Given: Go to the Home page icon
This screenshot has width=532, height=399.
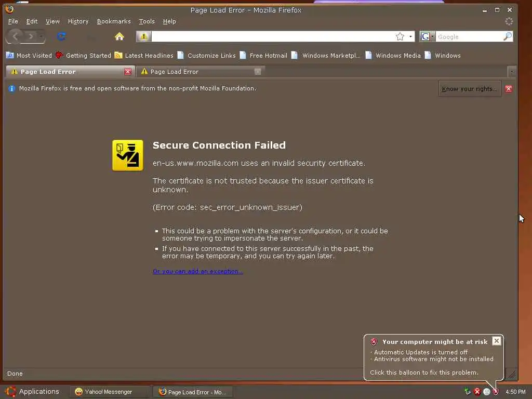Looking at the screenshot, I should [x=119, y=36].
